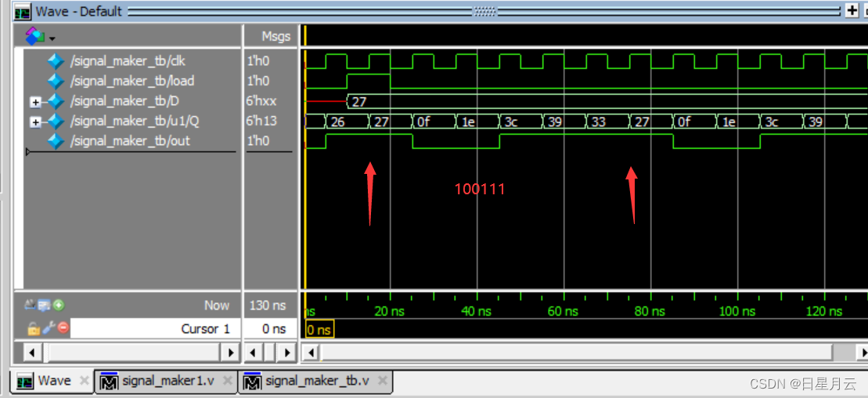
Task: Close the signal_maker1.v tab
Action: (228, 381)
